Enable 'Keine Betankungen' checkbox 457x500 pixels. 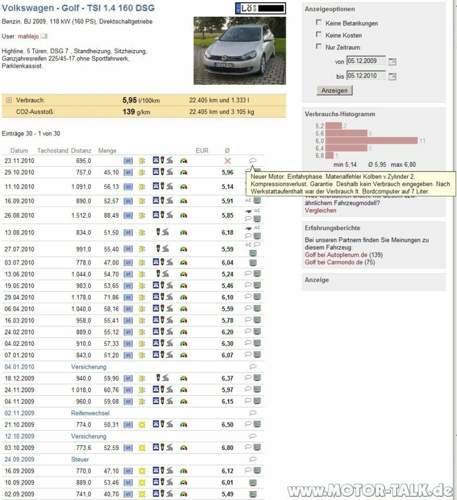click(319, 22)
